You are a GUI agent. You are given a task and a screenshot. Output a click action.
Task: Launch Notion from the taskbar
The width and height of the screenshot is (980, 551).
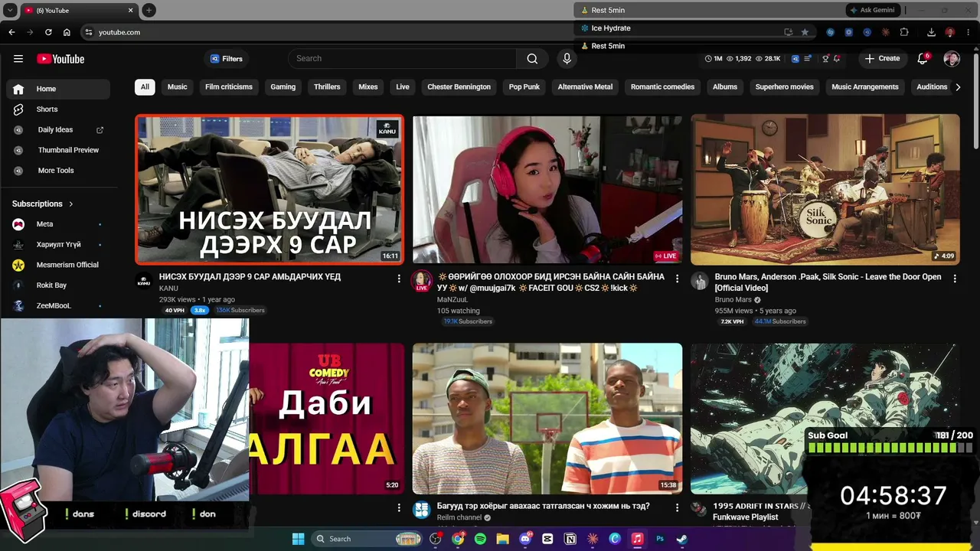click(x=570, y=539)
